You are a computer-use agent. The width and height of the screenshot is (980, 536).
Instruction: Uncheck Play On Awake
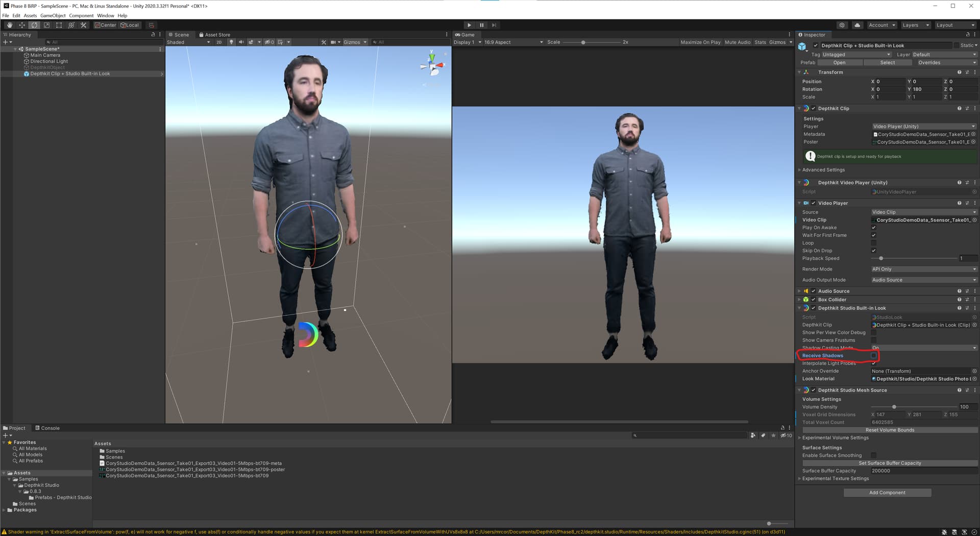pos(874,228)
